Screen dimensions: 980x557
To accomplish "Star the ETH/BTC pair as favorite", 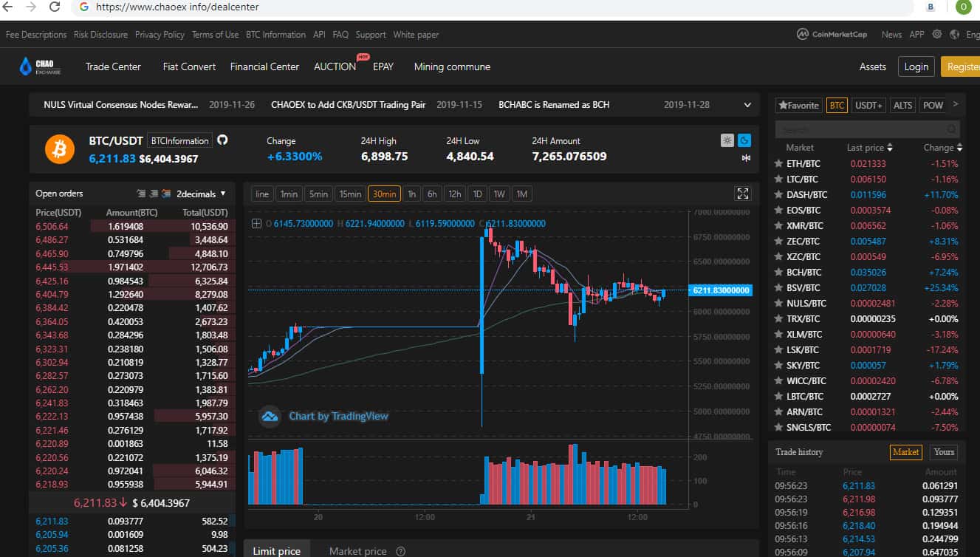I will [x=778, y=163].
